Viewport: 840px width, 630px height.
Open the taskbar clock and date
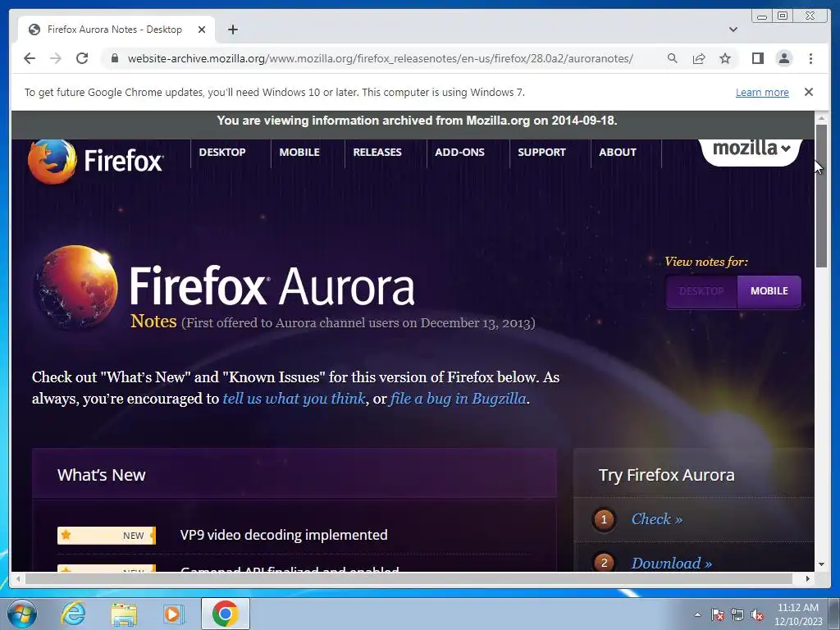pyautogui.click(x=797, y=614)
